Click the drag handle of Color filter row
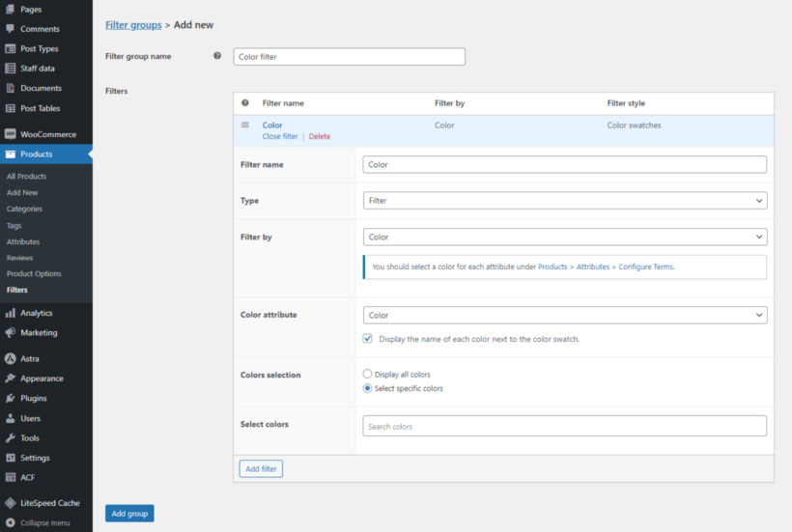The image size is (792, 532). click(x=245, y=126)
